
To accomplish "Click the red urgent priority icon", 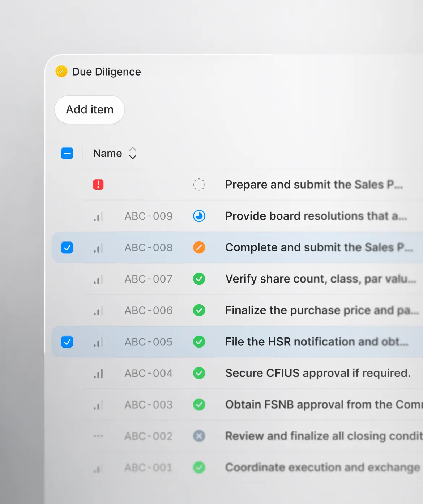I will pos(98,185).
